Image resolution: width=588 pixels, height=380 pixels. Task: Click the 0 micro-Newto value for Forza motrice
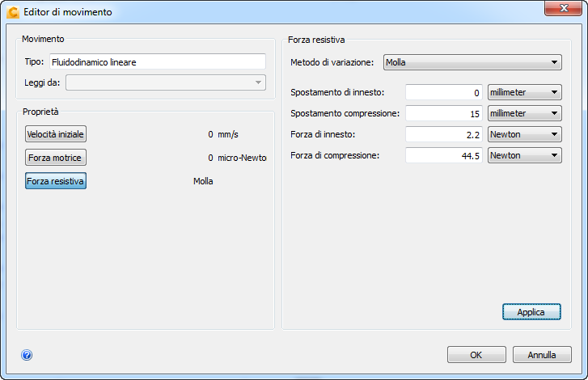pyautogui.click(x=237, y=158)
